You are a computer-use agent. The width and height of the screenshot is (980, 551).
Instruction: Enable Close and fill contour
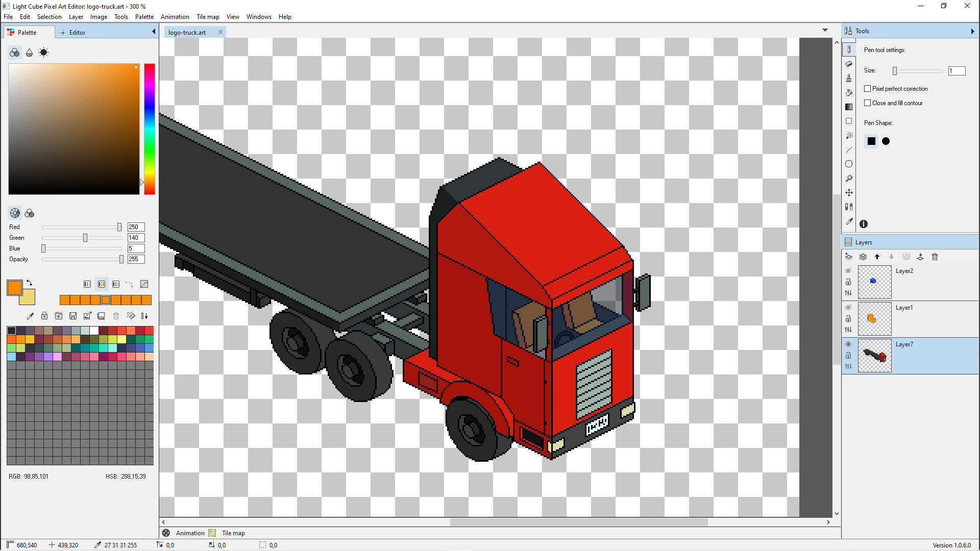tap(867, 103)
